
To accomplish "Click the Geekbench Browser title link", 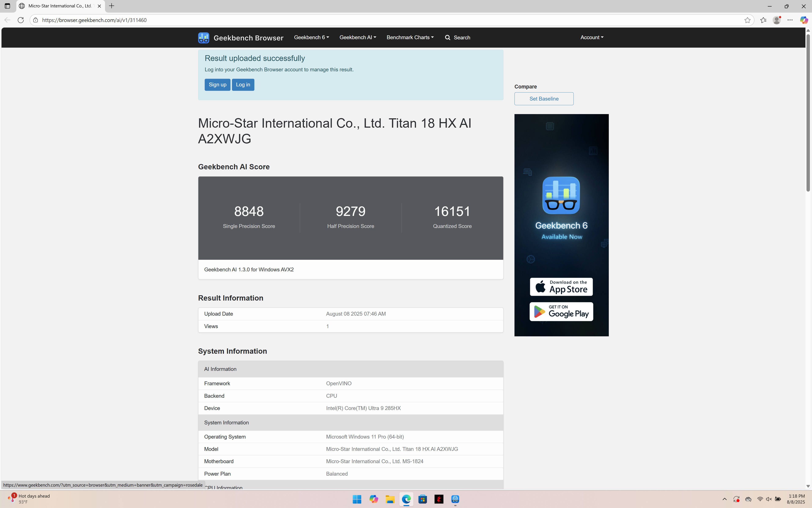I will coord(248,38).
